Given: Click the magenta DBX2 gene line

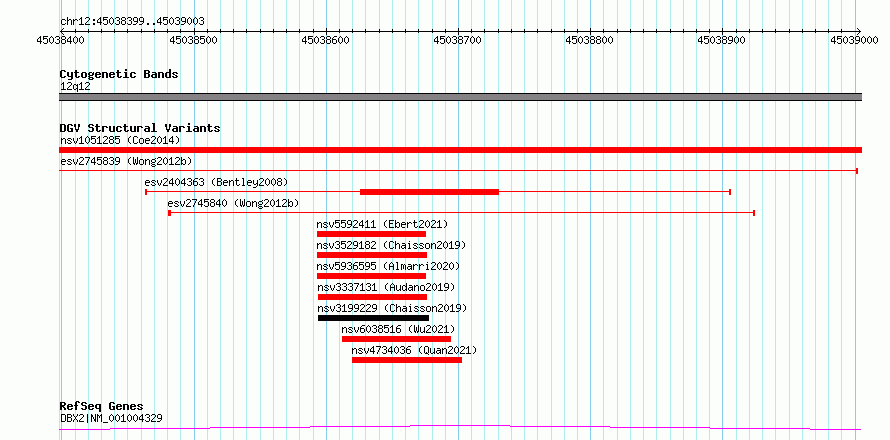Looking at the screenshot, I should tap(460, 427).
